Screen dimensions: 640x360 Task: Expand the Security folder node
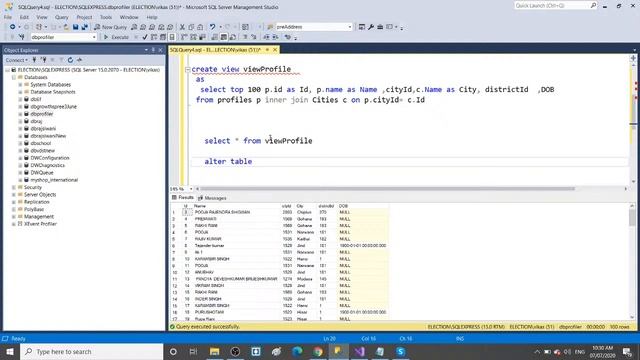13,187
